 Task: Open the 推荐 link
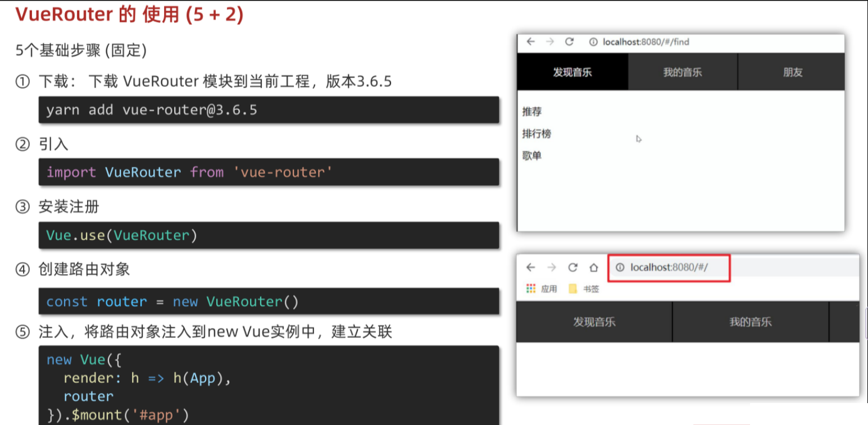(531, 112)
